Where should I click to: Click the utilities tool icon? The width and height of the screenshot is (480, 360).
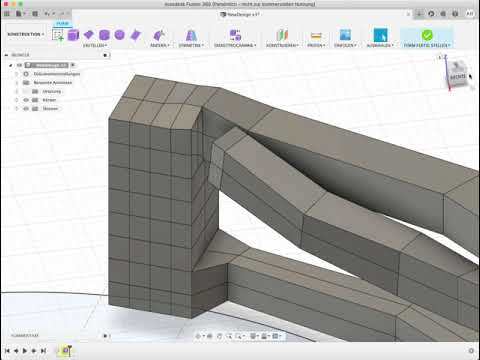(x=235, y=35)
